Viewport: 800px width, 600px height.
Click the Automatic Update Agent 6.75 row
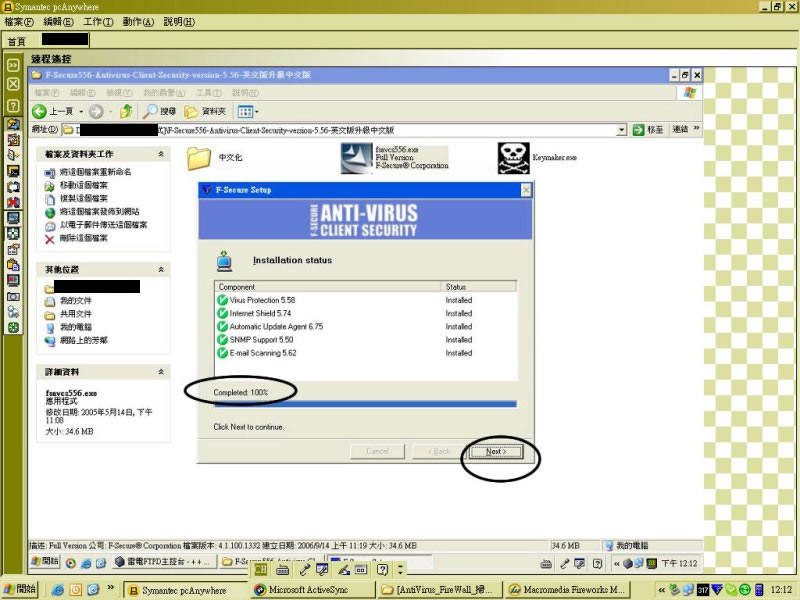[x=365, y=327]
